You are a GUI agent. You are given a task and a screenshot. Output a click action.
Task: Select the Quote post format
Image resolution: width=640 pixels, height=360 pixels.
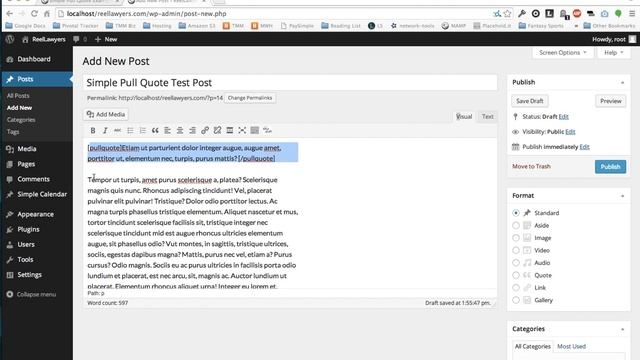point(516,275)
